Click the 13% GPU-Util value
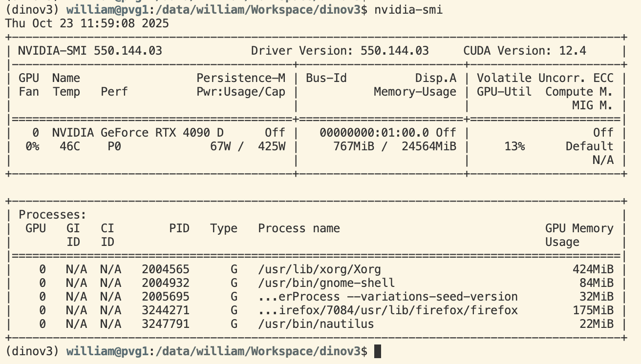 [514, 146]
